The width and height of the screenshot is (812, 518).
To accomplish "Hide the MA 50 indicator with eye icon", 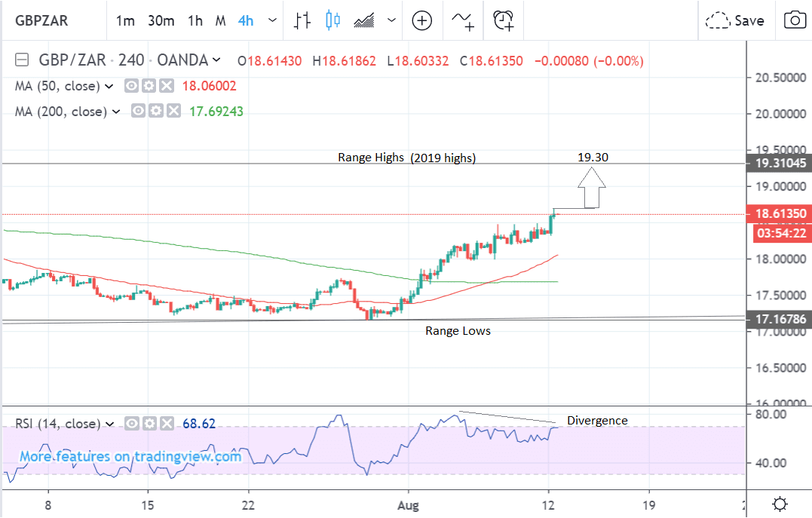I will pyautogui.click(x=132, y=86).
